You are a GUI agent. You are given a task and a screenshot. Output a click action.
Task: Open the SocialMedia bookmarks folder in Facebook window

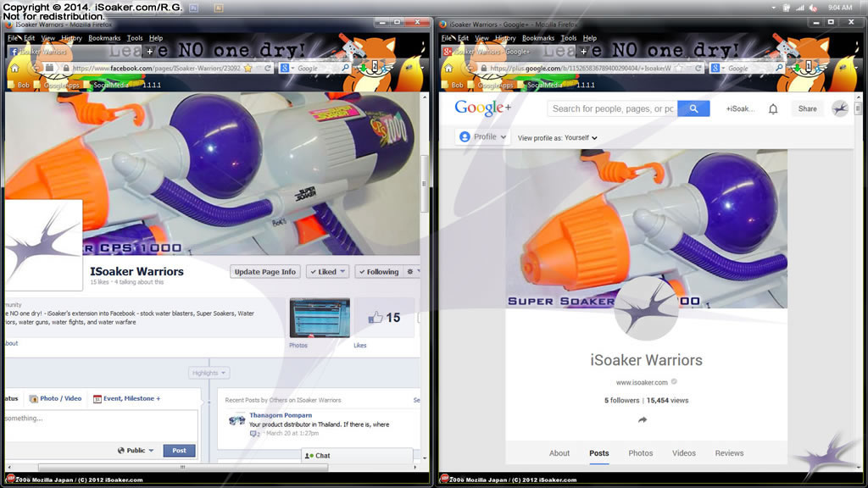[x=106, y=86]
